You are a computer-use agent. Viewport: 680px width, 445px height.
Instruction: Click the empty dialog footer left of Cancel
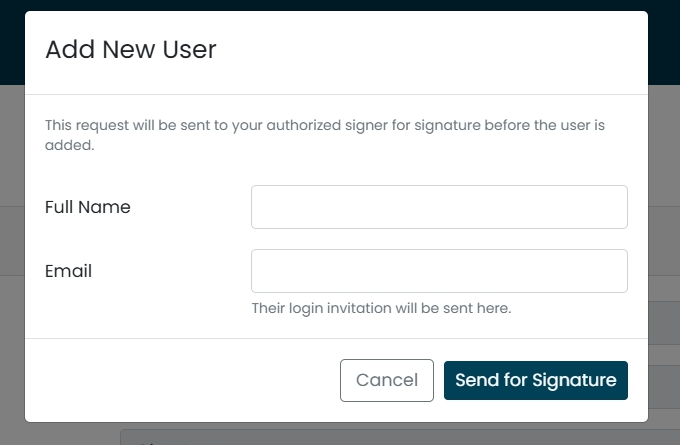point(182,380)
